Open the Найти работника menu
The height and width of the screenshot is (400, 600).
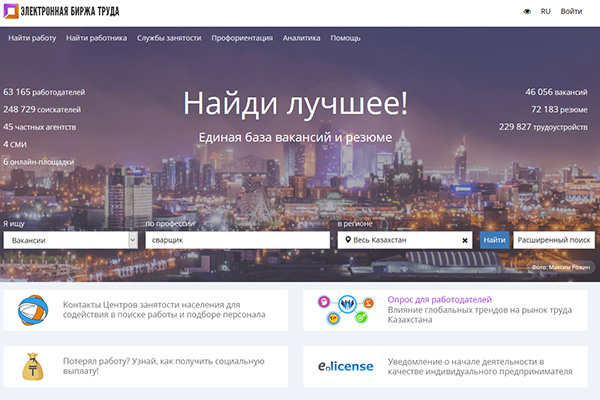click(x=96, y=38)
